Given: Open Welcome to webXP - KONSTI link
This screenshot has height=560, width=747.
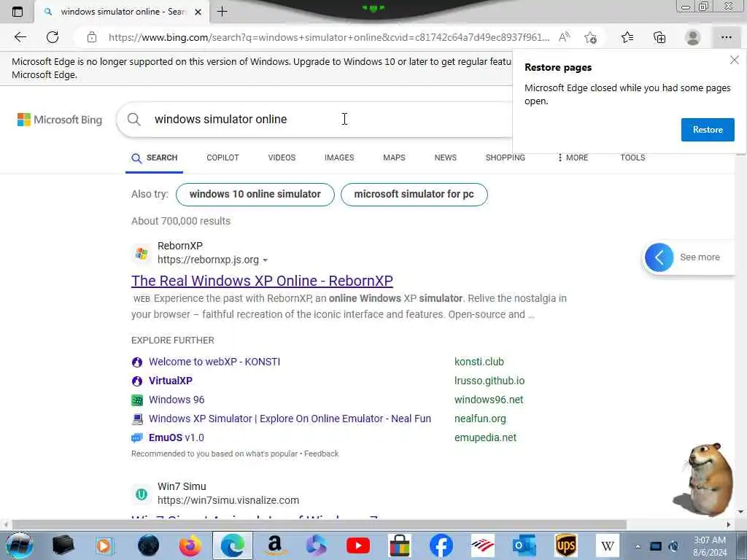Looking at the screenshot, I should 214,362.
